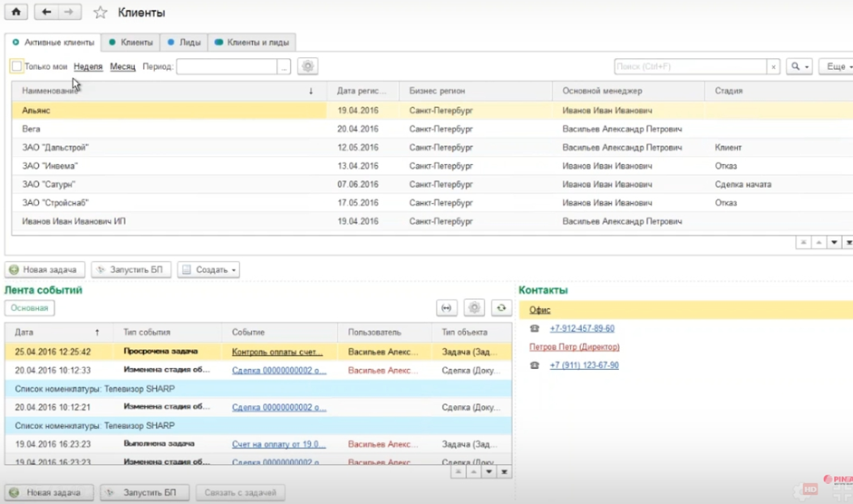Select Иванов Иван Иванович ИП row

(x=432, y=221)
